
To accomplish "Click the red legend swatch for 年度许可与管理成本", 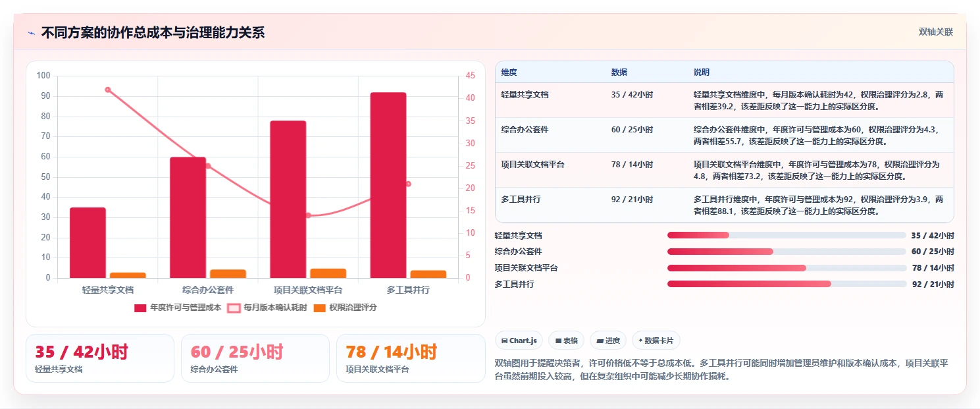I will click(140, 308).
